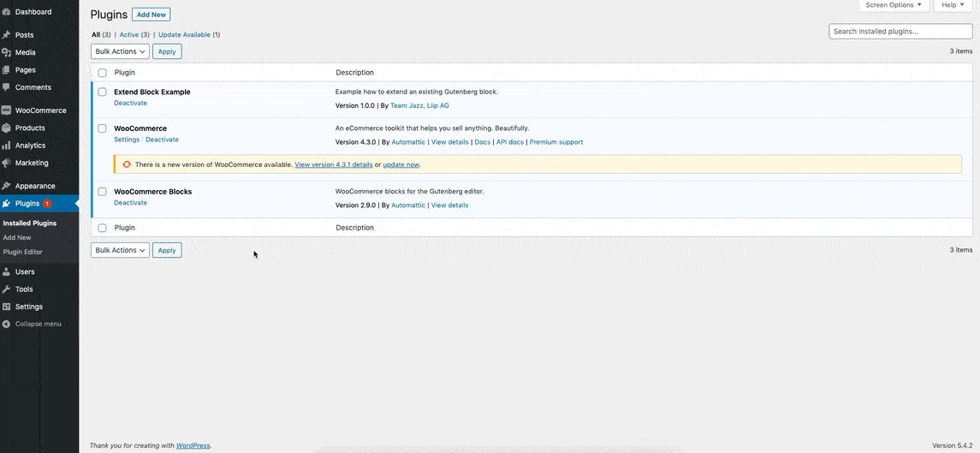980x453 pixels.
Task: Click the Analytics bar chart icon
Action: [x=6, y=146]
